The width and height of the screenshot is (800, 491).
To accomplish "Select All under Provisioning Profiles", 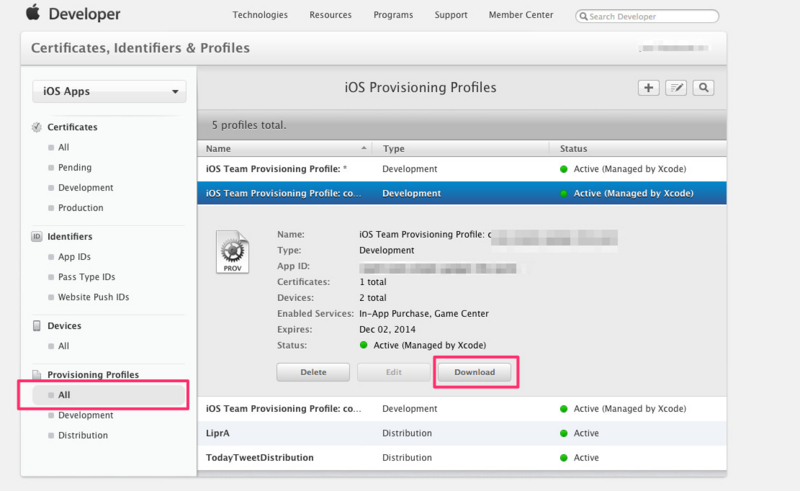I will click(x=108, y=395).
